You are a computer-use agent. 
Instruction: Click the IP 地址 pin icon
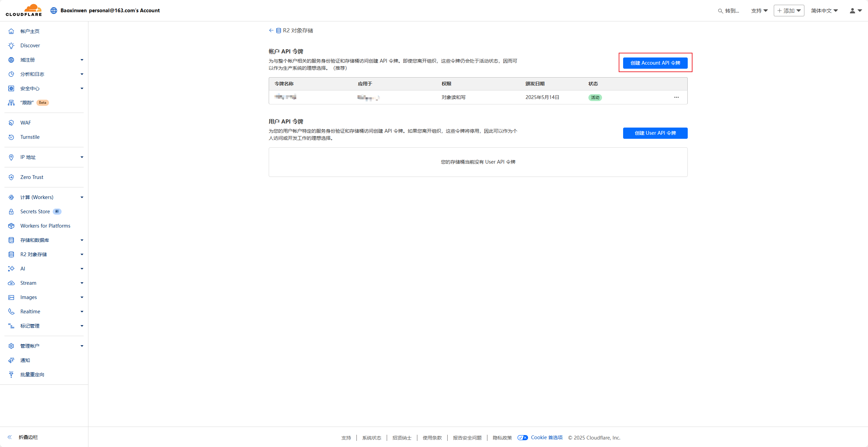[11, 157]
